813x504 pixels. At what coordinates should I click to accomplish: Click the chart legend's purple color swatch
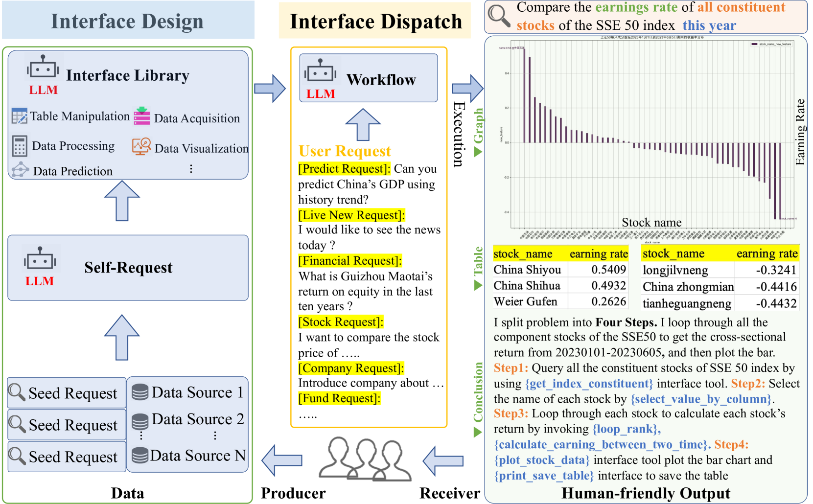[754, 44]
